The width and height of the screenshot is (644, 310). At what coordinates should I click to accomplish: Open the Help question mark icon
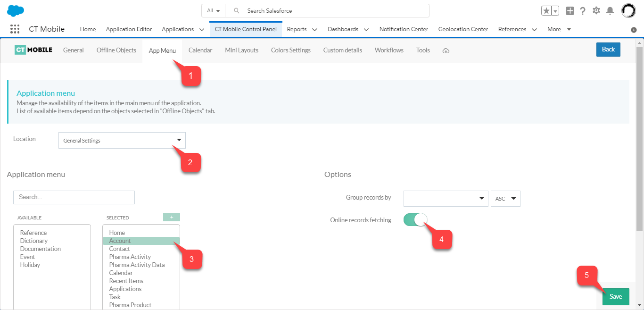[583, 11]
